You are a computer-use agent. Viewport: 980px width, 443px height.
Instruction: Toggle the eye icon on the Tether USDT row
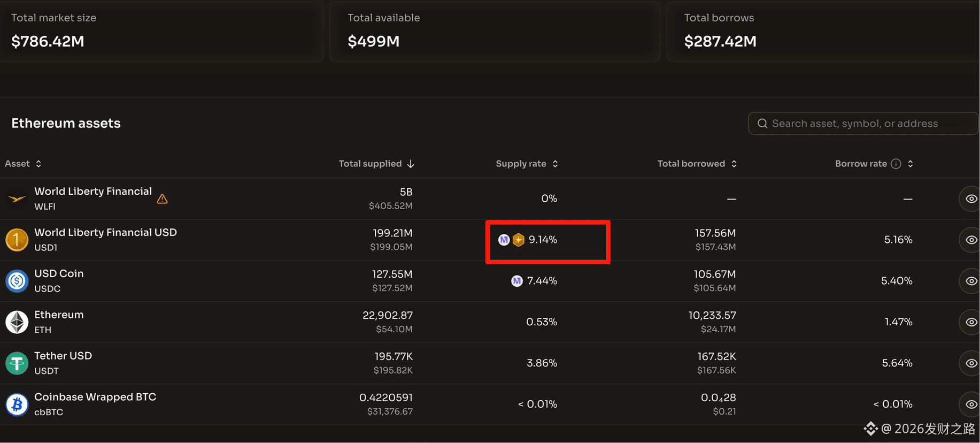click(x=971, y=363)
